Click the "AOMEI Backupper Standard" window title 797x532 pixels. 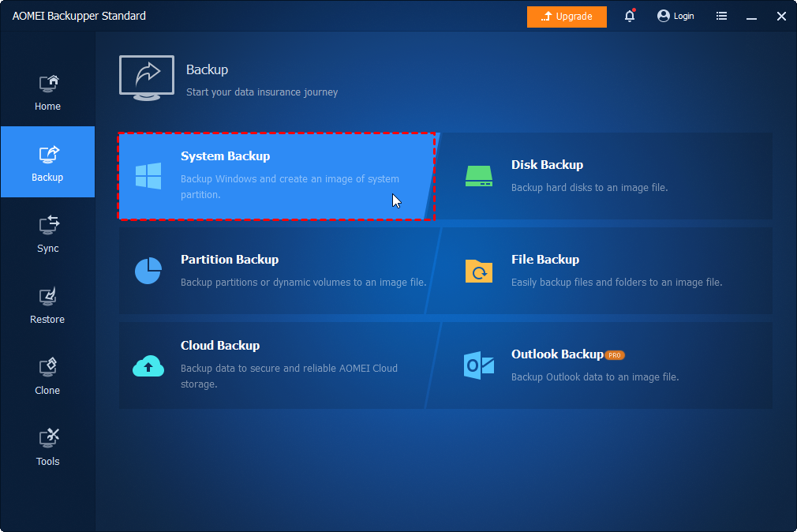tap(79, 16)
